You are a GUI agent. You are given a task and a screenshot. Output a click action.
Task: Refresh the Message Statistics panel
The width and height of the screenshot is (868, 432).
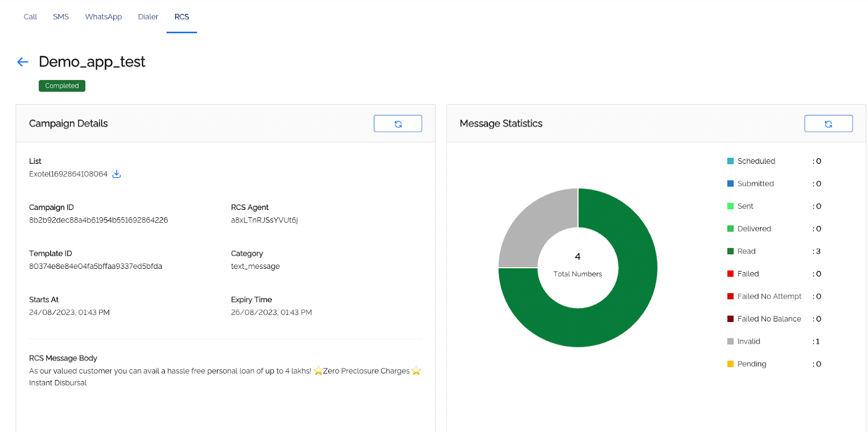point(828,124)
